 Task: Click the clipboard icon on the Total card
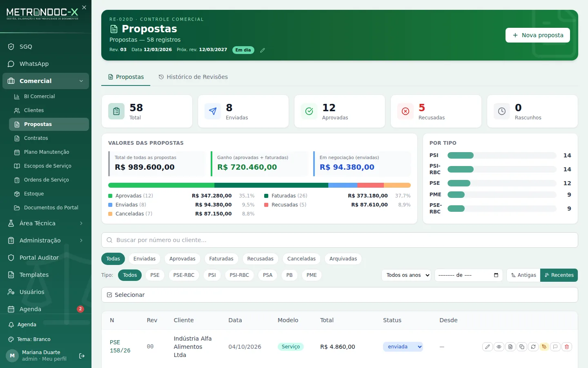click(x=116, y=111)
